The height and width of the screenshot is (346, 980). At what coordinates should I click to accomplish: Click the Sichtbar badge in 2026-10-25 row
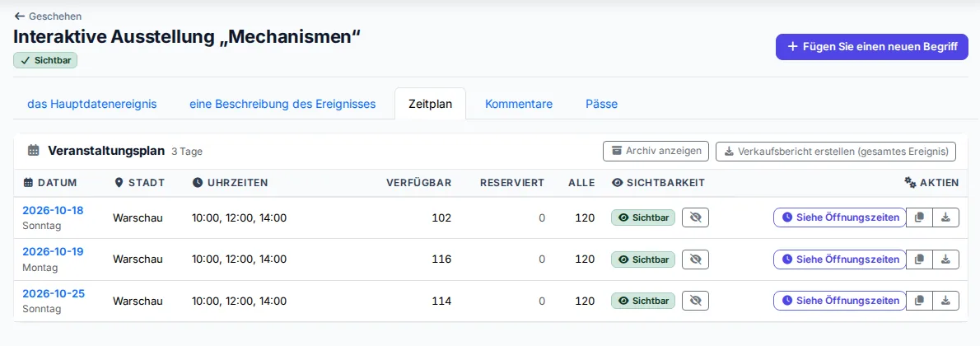point(643,301)
